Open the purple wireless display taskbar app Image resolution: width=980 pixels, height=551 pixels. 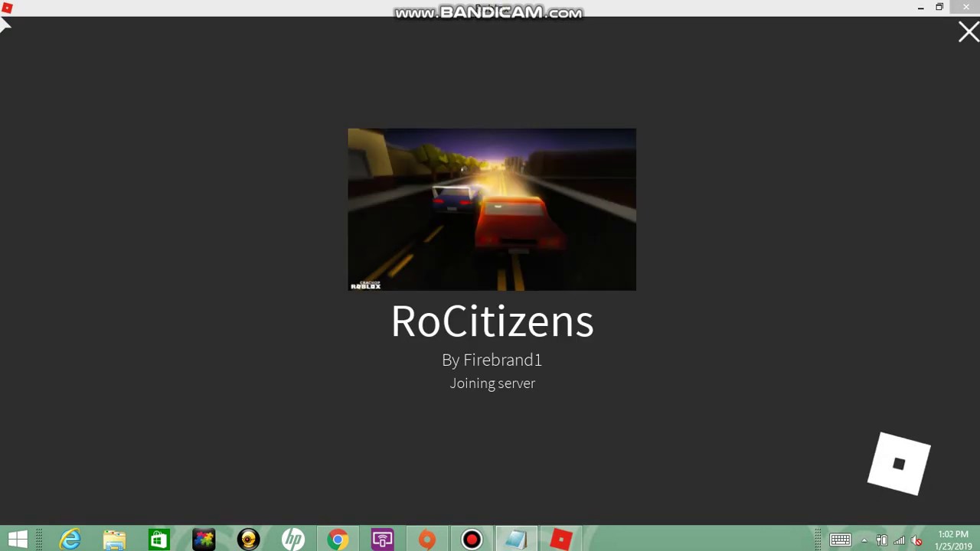pos(382,540)
